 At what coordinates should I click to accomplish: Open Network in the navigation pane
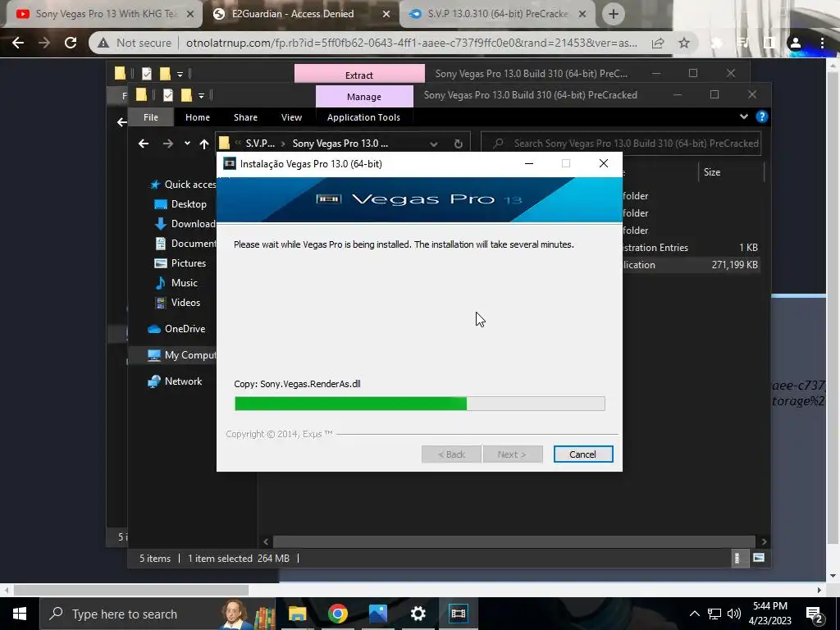176,381
